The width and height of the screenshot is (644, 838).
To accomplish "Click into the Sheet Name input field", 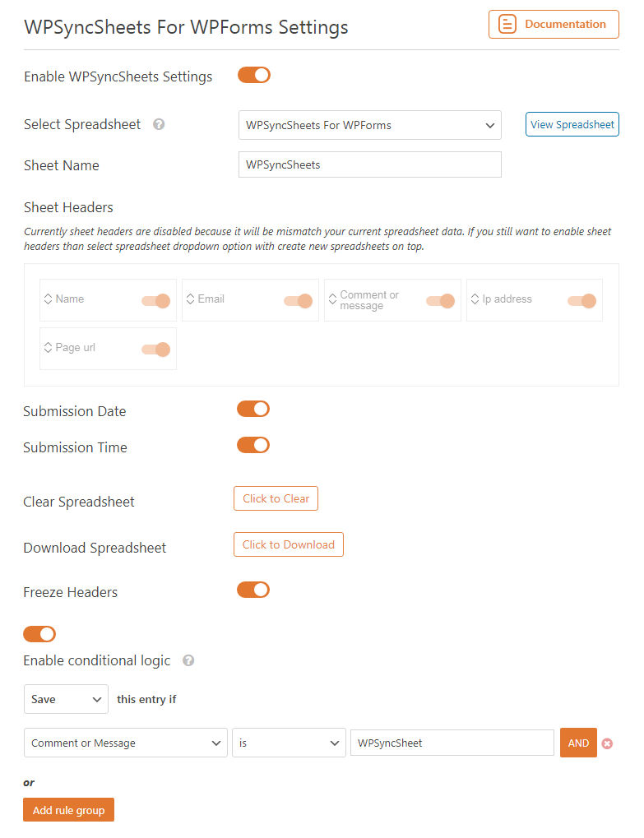I will point(370,164).
